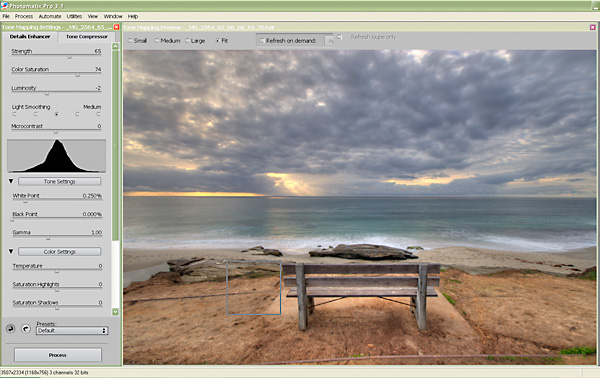Click the Color Settings button
The height and width of the screenshot is (378, 600).
[59, 252]
